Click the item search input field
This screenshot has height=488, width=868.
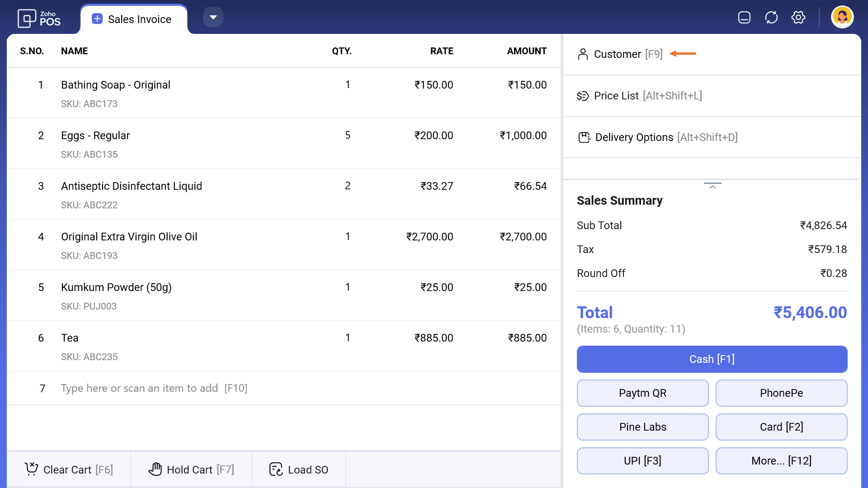tap(154, 388)
